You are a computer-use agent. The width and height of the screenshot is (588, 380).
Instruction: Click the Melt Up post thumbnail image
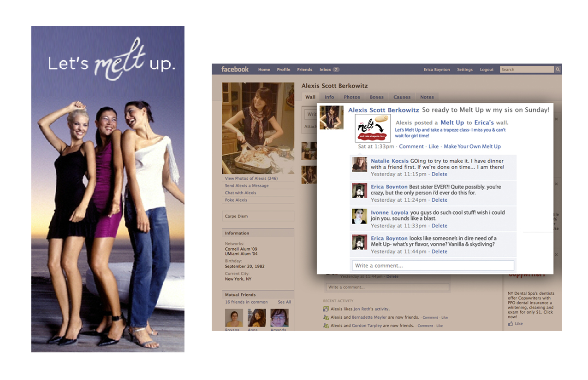click(x=373, y=129)
